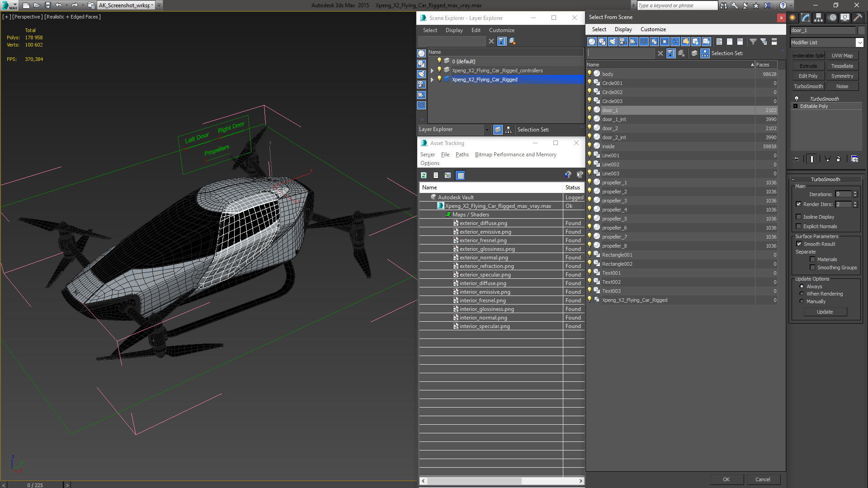Expand Xpeng_X2_Flying_Car_Rigged layer arrow
Viewport: 868px width, 488px height.
point(432,80)
